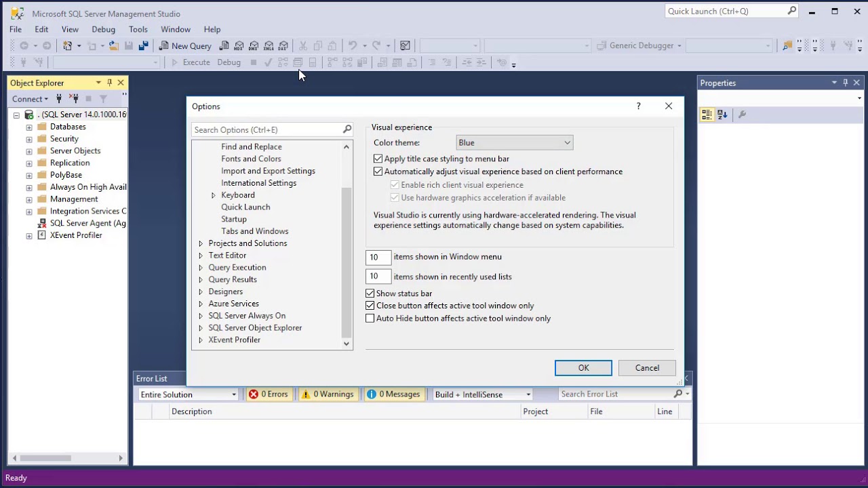This screenshot has width=868, height=488.
Task: Close the Options dialog with the X button
Action: pos(669,106)
